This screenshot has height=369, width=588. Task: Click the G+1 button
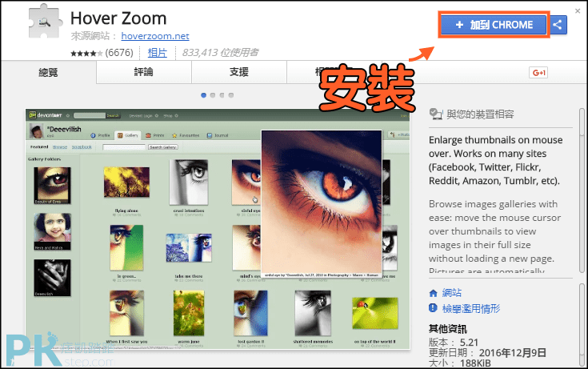point(538,73)
